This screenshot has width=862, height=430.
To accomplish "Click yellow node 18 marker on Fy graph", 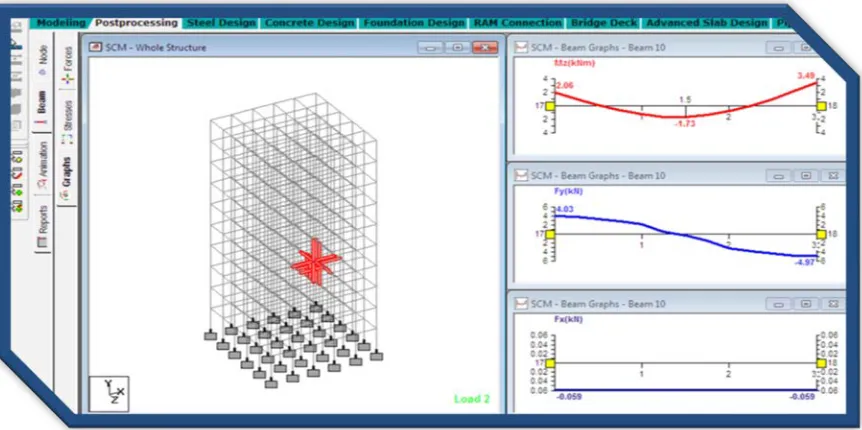I will pyautogui.click(x=821, y=234).
